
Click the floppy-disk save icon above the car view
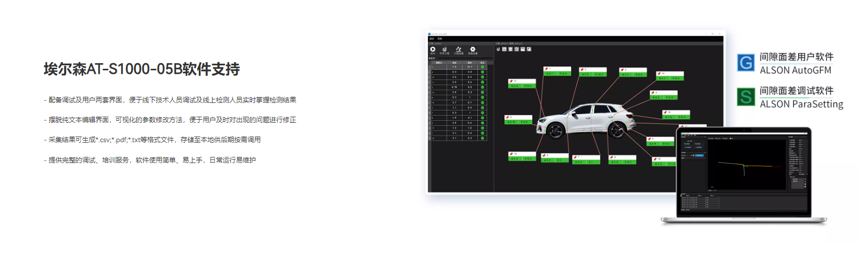pyautogui.click(x=504, y=49)
